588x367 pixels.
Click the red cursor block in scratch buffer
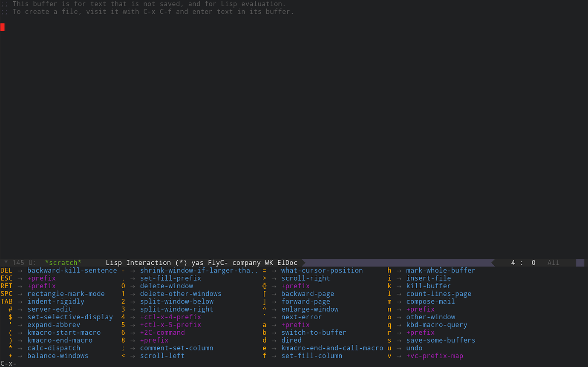point(3,27)
